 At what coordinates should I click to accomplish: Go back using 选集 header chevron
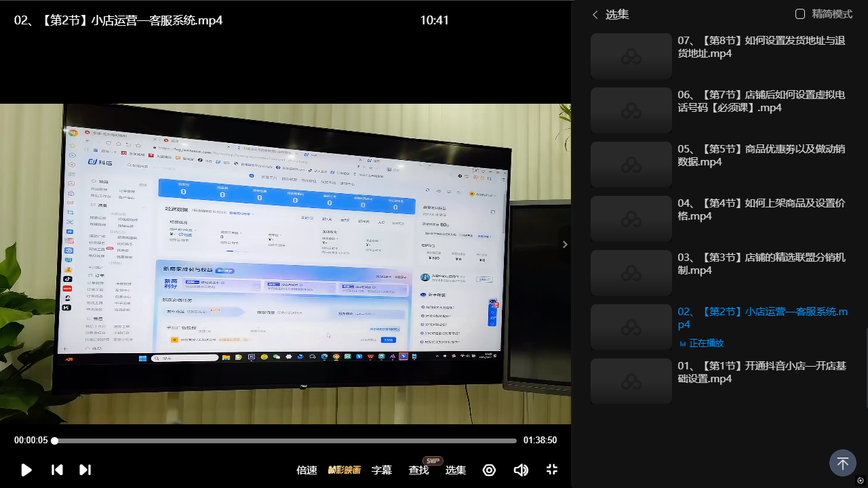[x=595, y=14]
